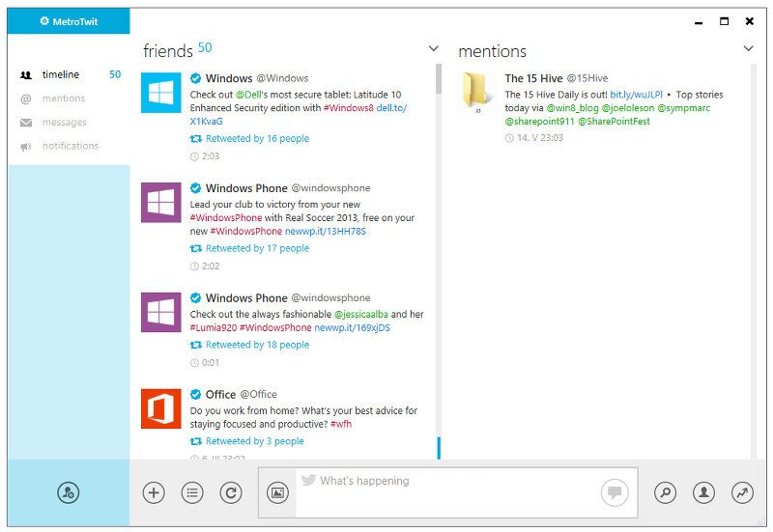Open the @jessicaalba mention

pyautogui.click(x=360, y=314)
